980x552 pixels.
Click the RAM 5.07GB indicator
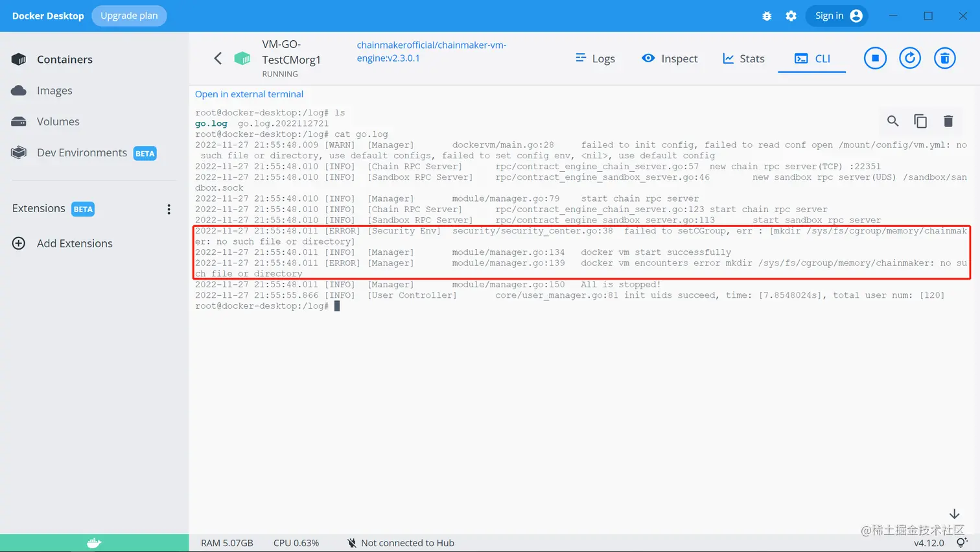(x=227, y=543)
